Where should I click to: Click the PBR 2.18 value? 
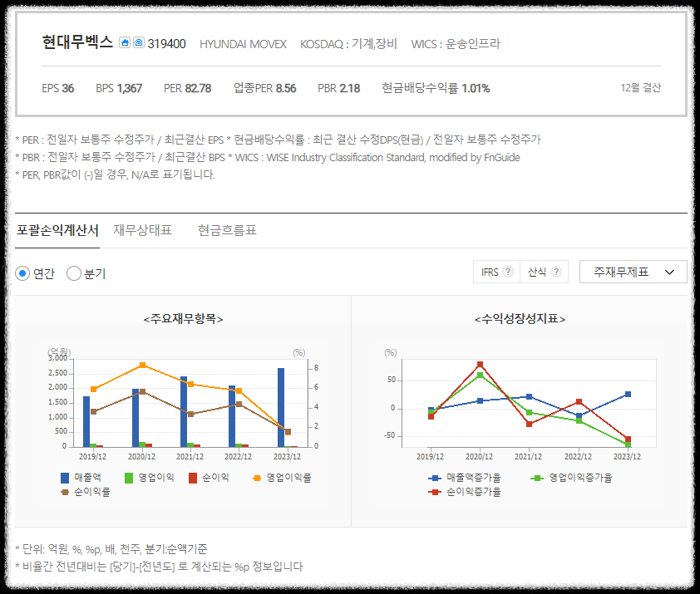(339, 88)
